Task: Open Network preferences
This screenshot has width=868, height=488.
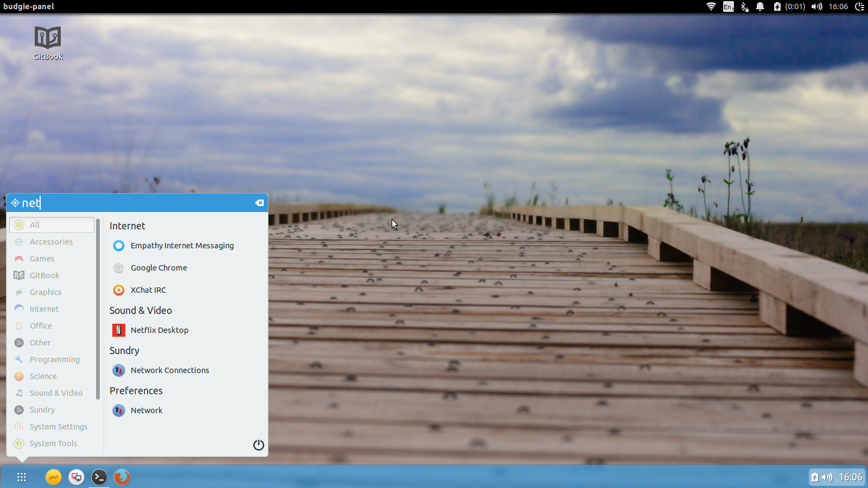Action: point(186,410)
